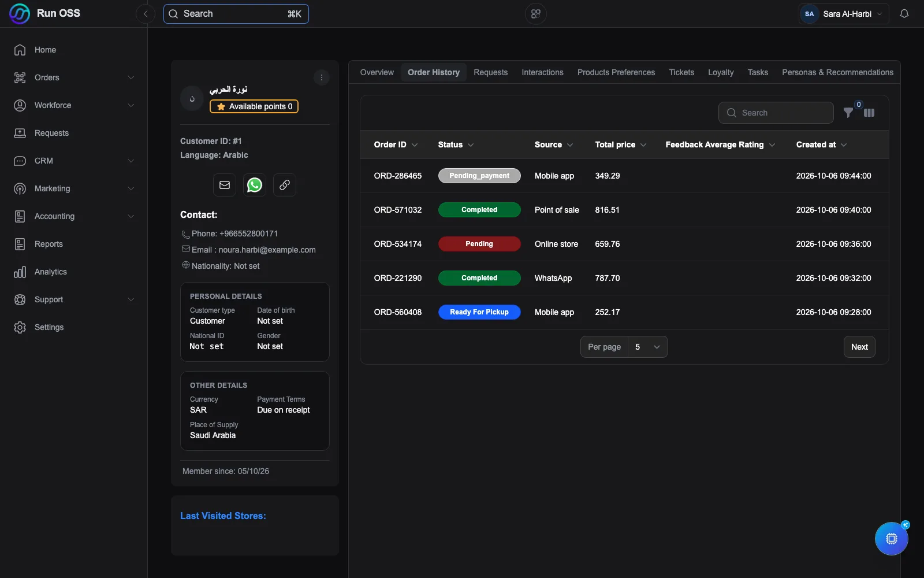This screenshot has height=578, width=924.
Task: Open the apps grid icon
Action: pyautogui.click(x=536, y=14)
